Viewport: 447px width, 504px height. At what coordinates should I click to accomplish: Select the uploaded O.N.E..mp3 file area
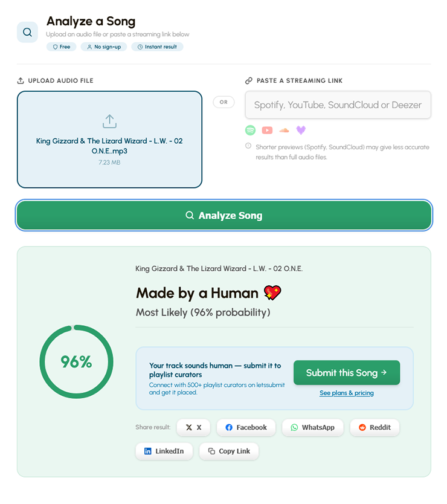109,140
